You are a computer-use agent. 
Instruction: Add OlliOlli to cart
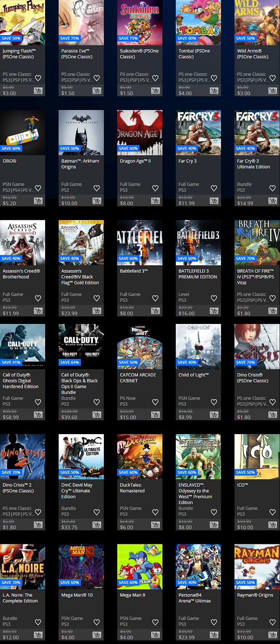click(38, 201)
